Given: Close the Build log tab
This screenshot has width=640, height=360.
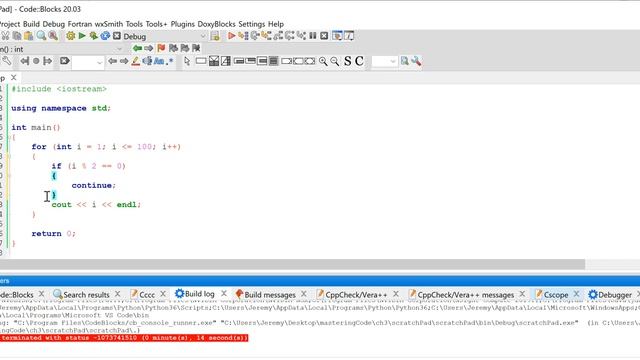Looking at the screenshot, I should coord(224,294).
